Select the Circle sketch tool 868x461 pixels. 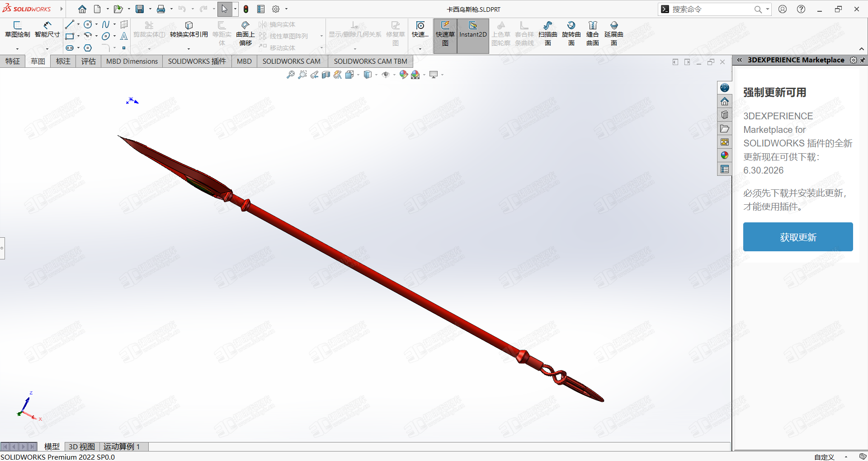tap(88, 24)
